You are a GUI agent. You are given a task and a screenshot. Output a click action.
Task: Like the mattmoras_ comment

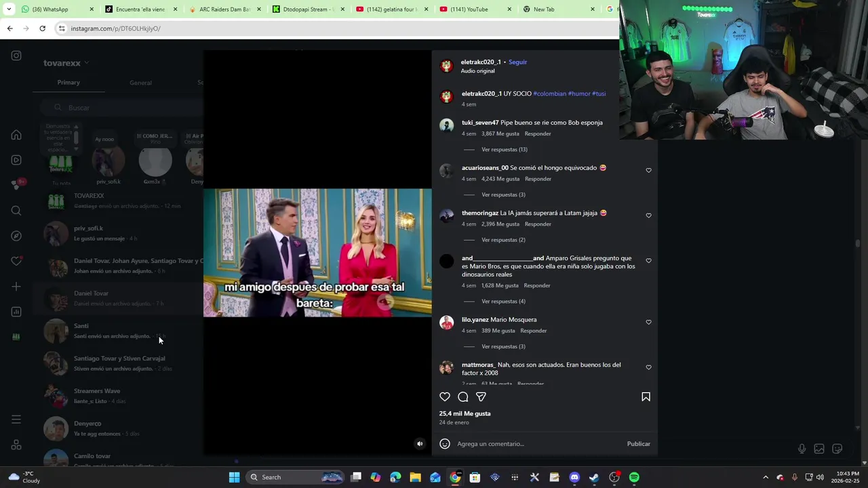coord(648,367)
